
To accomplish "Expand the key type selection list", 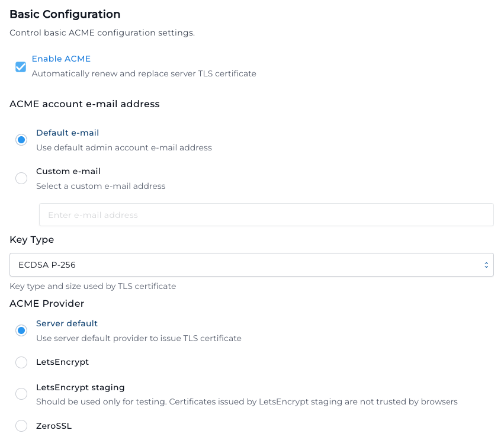I will point(252,265).
